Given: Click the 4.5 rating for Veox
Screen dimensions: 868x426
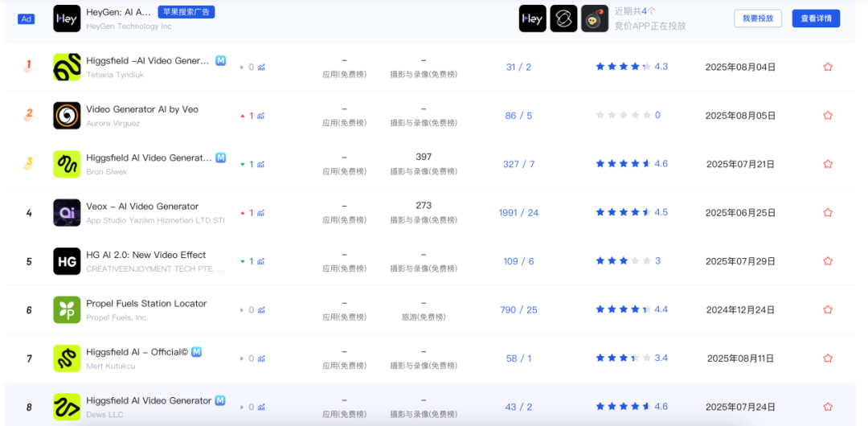Looking at the screenshot, I should tap(632, 212).
